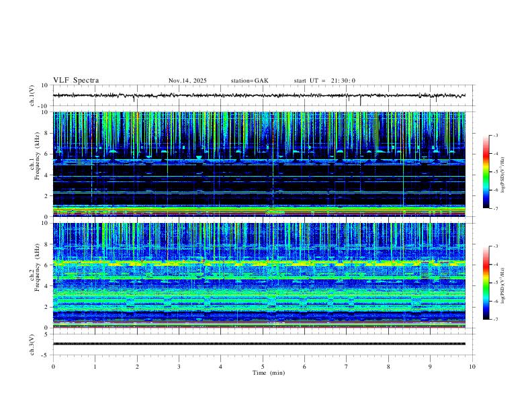The image size is (532, 411).
Task: Click the "9" tick on the time axis
Action: click(x=430, y=367)
